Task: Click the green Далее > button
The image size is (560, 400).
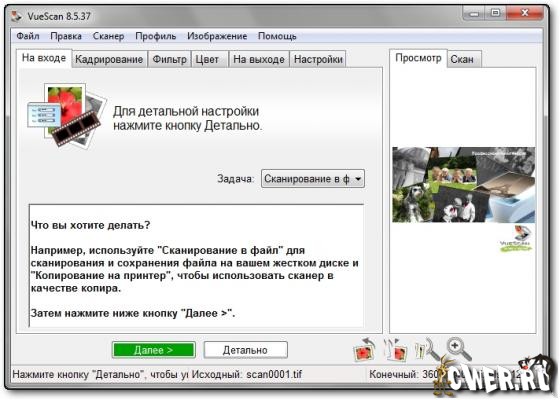Action: point(154,350)
